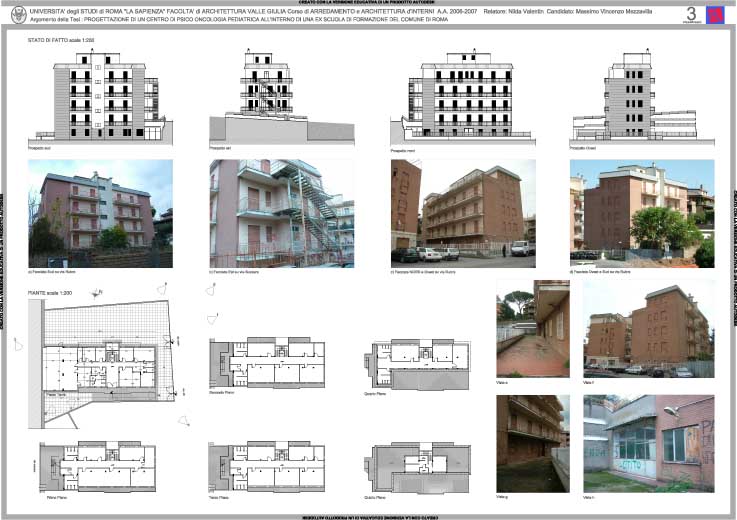
Task: Click the caption (b) under the staircase photo
Action: 234,272
